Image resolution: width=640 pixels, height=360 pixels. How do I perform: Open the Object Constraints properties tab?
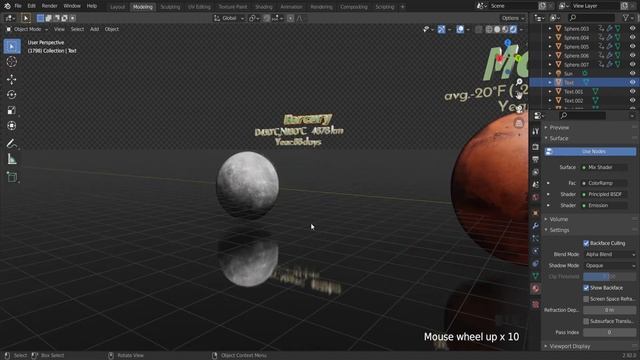pyautogui.click(x=536, y=264)
